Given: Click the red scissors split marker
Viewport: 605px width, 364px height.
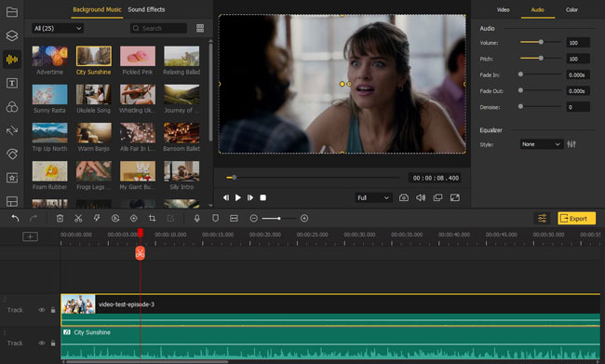Looking at the screenshot, I should (140, 253).
